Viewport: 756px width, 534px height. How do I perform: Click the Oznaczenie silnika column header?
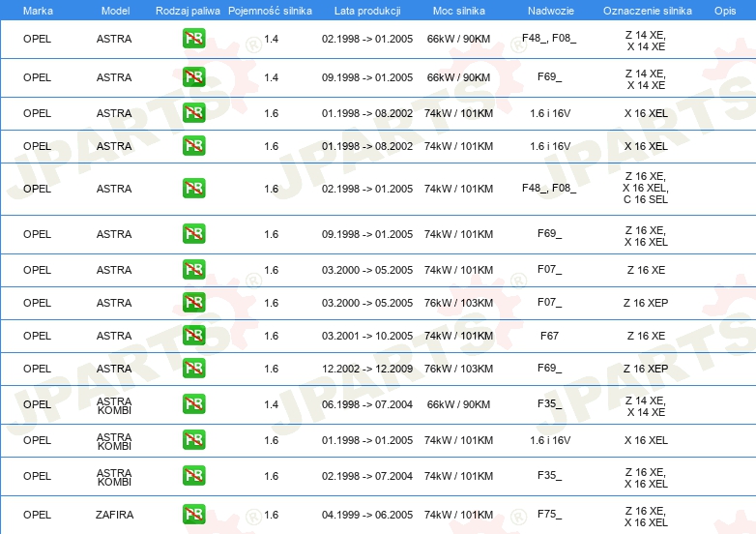648,11
